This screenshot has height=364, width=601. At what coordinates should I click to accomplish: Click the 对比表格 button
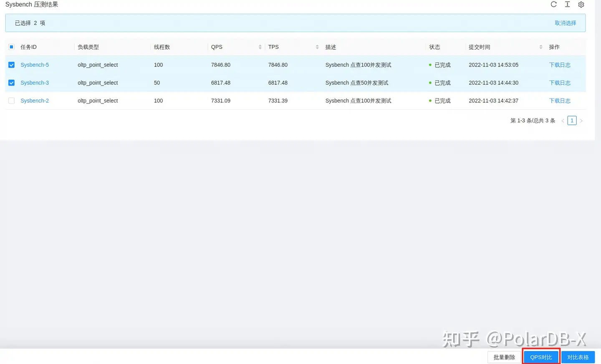tap(578, 357)
